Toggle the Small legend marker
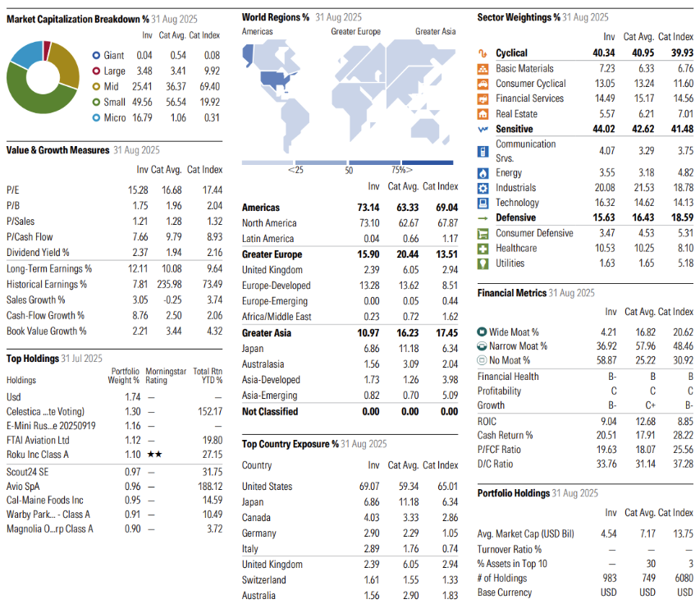700x604 pixels. [x=96, y=100]
